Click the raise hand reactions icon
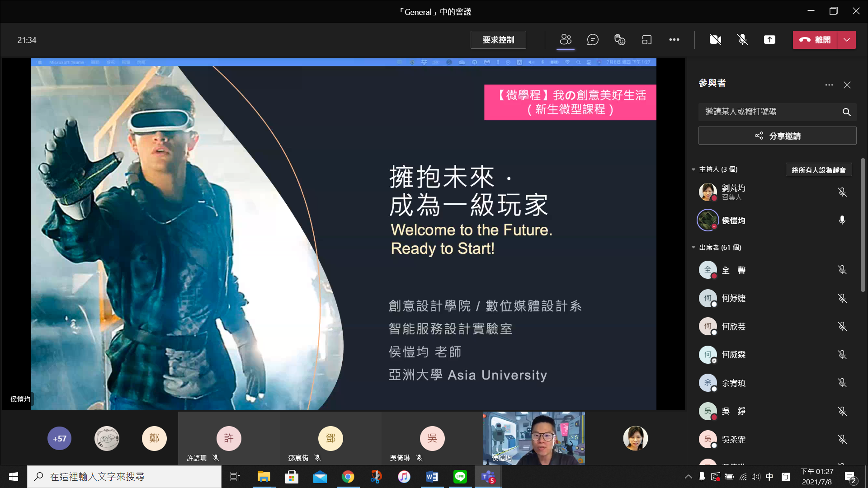The image size is (868, 488). point(620,40)
